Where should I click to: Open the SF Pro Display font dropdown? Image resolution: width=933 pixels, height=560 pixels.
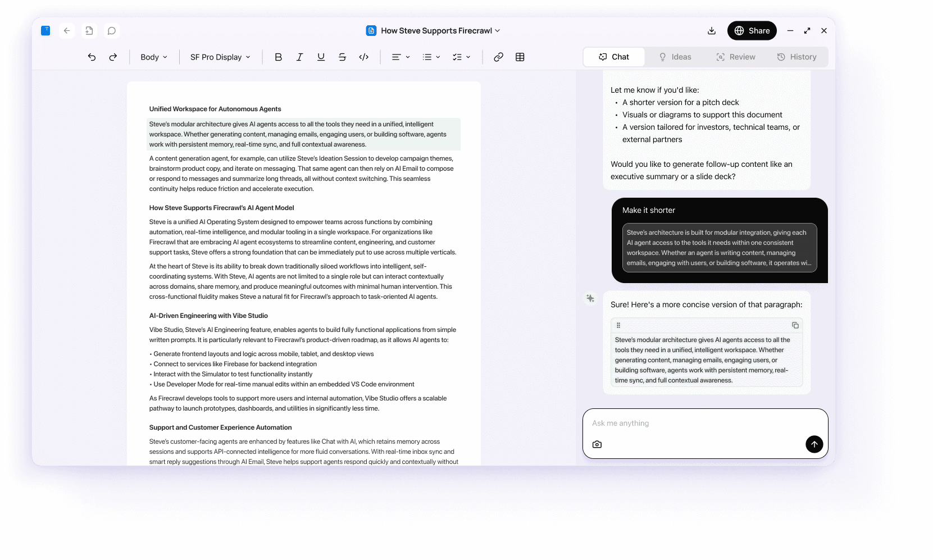220,57
